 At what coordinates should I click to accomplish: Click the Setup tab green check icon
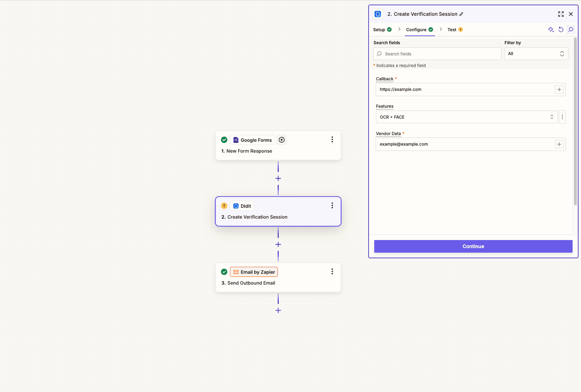click(x=389, y=29)
